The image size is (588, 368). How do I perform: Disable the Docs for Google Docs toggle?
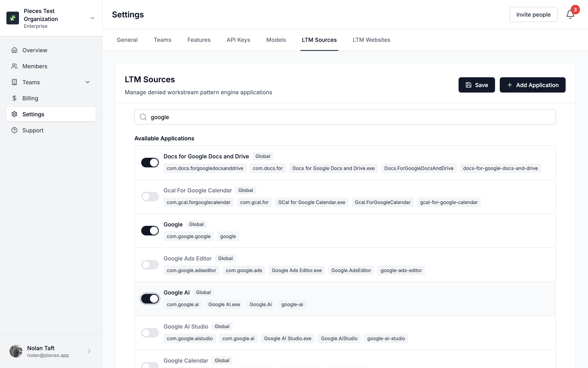(150, 163)
